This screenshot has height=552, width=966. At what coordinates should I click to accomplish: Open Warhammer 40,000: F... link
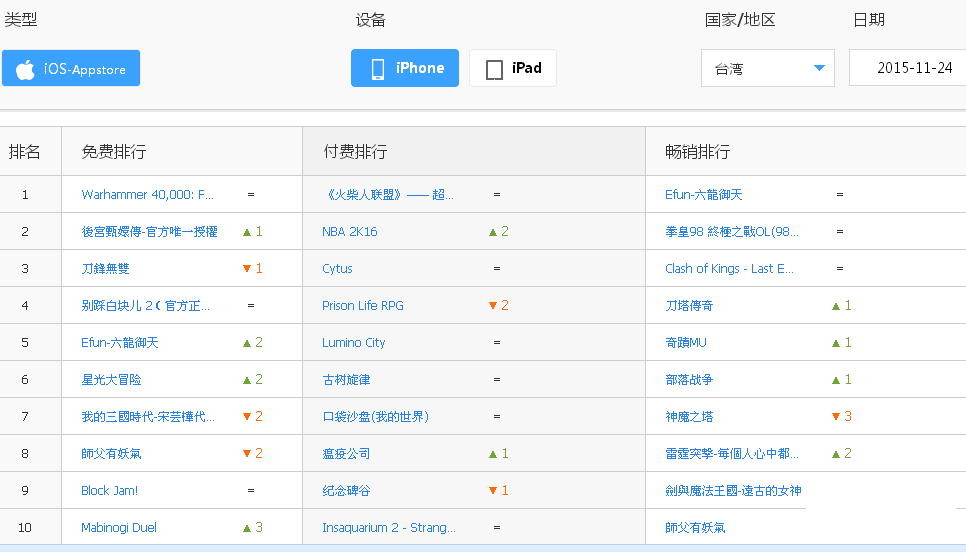(x=147, y=195)
